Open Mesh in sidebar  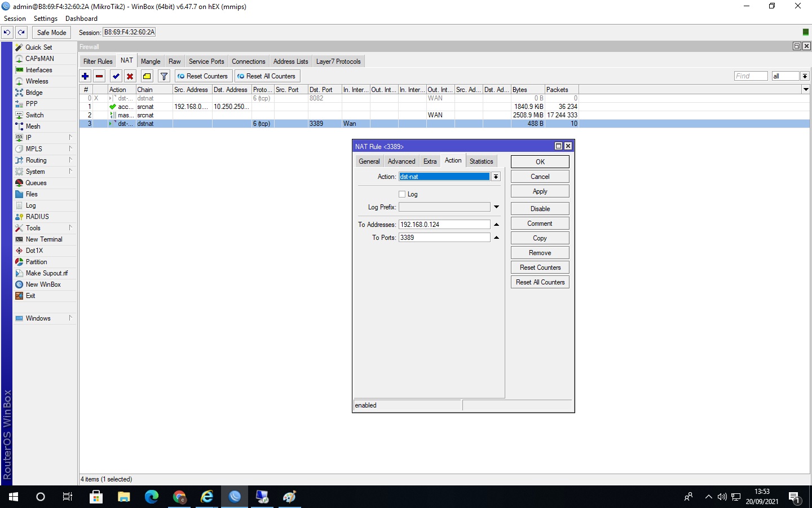[33, 126]
